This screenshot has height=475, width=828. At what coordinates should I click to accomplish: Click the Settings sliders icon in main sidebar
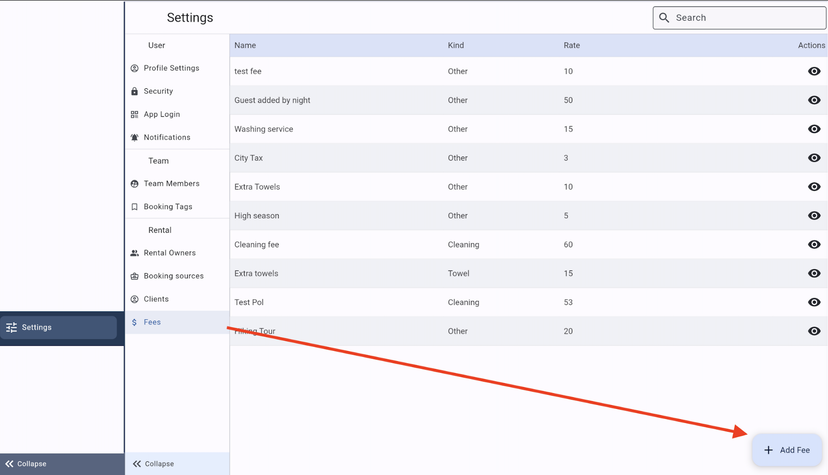(x=11, y=327)
